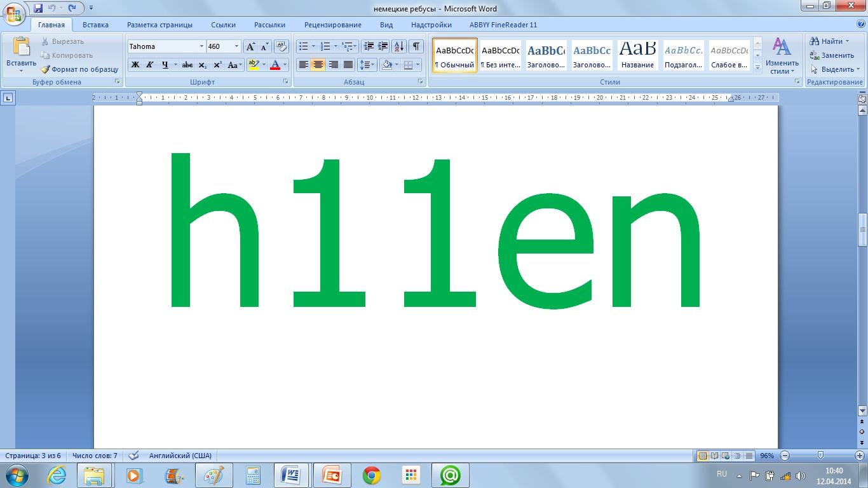Viewport: 868px width, 488px height.
Task: Open the font color red A swatch
Action: pyautogui.click(x=275, y=65)
